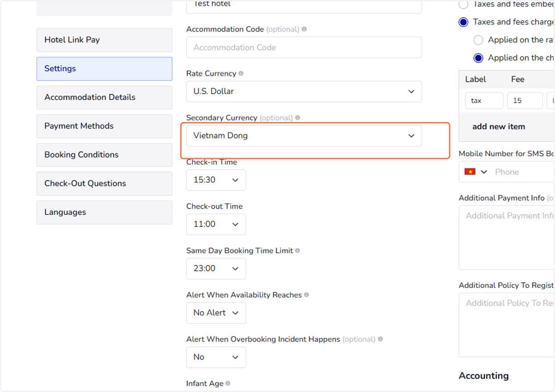Select Settings in the sidebar menu
555x392 pixels.
pos(105,69)
